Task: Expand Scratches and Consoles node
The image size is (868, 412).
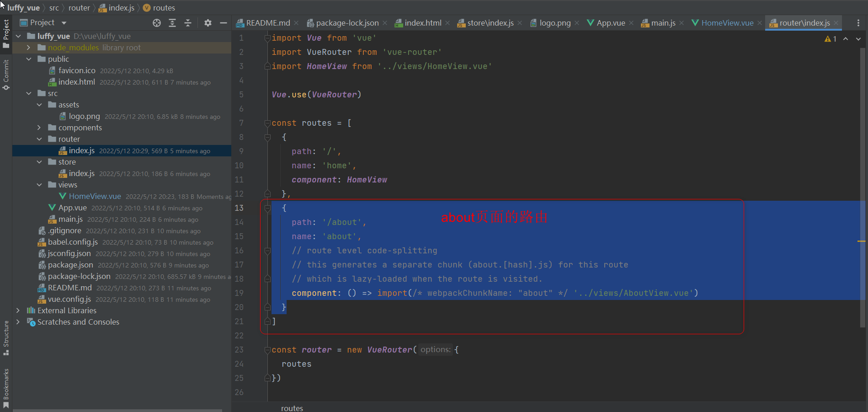Action: (x=18, y=322)
